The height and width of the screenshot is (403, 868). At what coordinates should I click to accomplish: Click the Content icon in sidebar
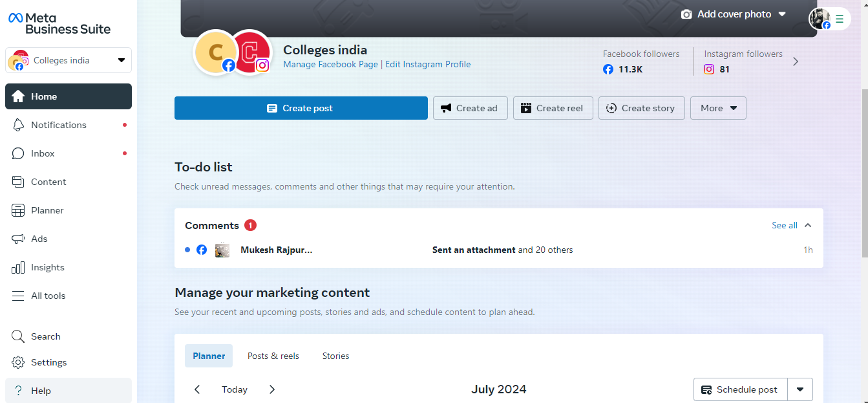[x=19, y=182]
